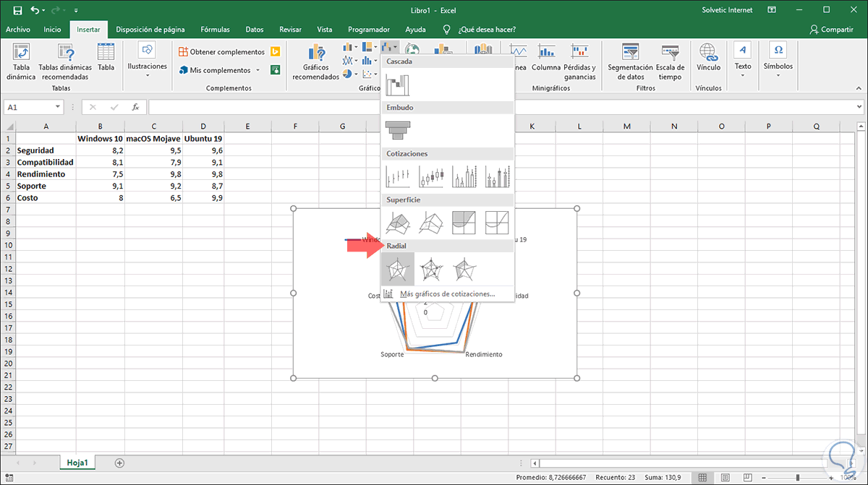Expand the formula bar
868x485 pixels.
coord(858,107)
